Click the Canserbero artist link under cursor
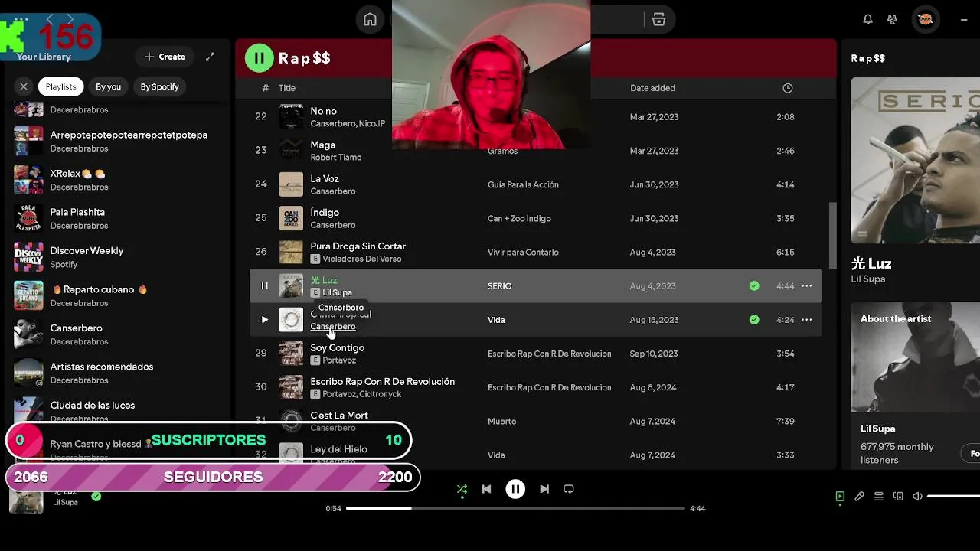Image resolution: width=980 pixels, height=551 pixels. pos(332,326)
